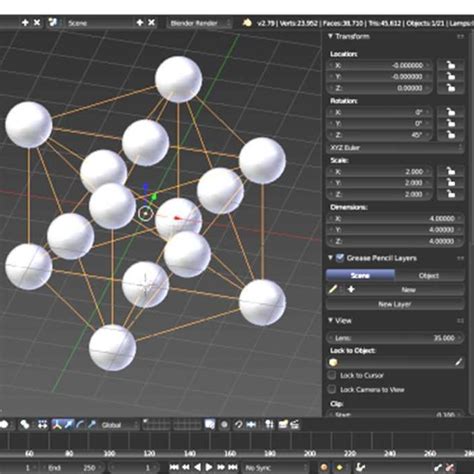
Task: Click the yellow keying type icon
Action: (340, 468)
